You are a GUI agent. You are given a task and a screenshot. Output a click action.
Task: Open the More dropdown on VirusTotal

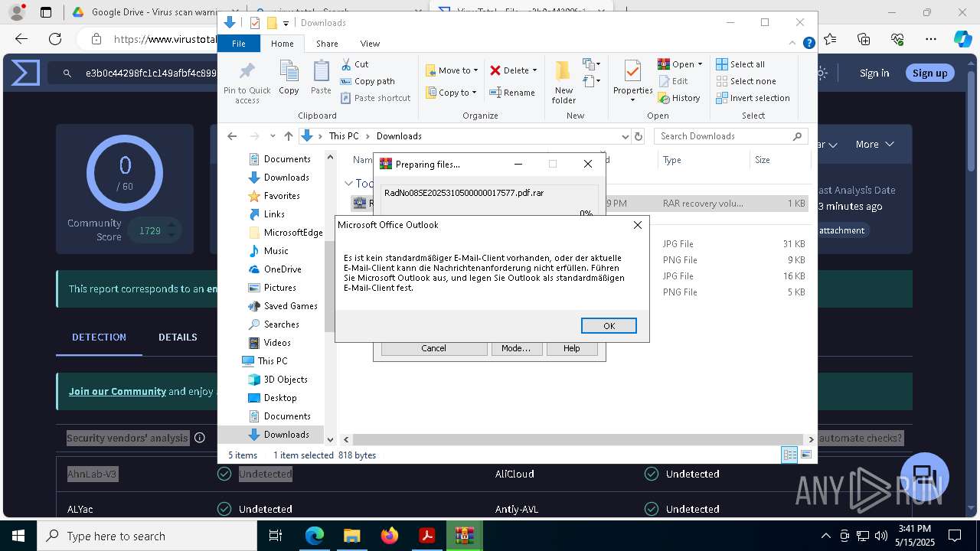click(x=874, y=145)
